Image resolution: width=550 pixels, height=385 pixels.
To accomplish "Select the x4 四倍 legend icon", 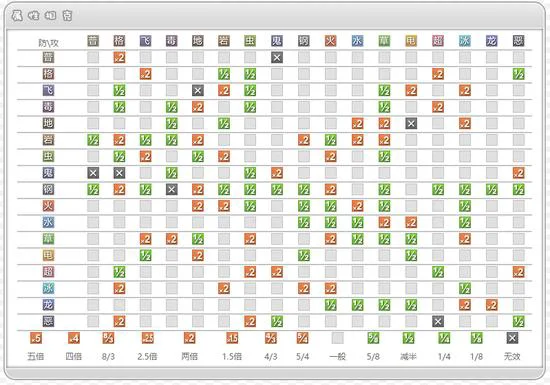I will click(x=74, y=338).
